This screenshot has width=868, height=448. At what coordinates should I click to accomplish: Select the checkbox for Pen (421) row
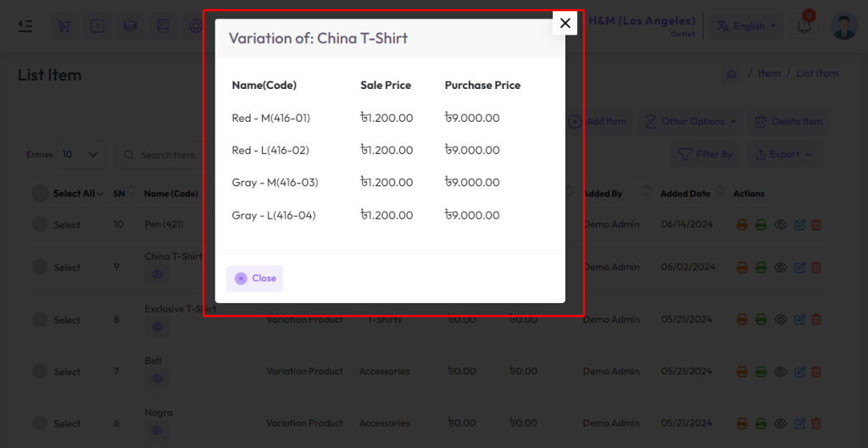pyautogui.click(x=40, y=224)
